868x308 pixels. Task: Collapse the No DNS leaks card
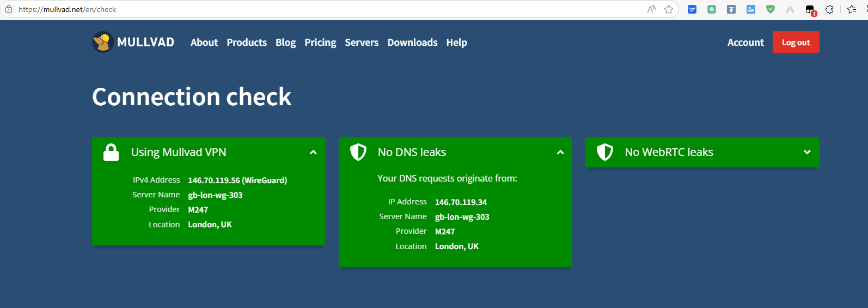point(560,153)
